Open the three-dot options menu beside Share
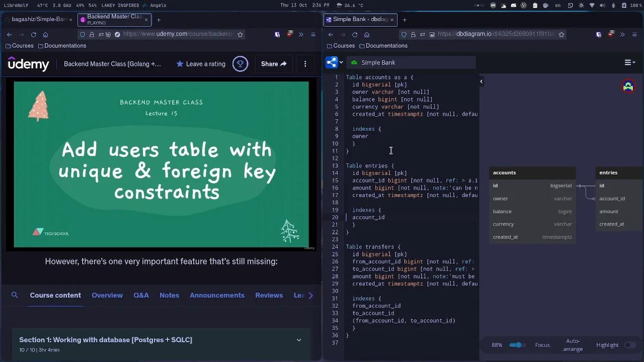 click(305, 64)
